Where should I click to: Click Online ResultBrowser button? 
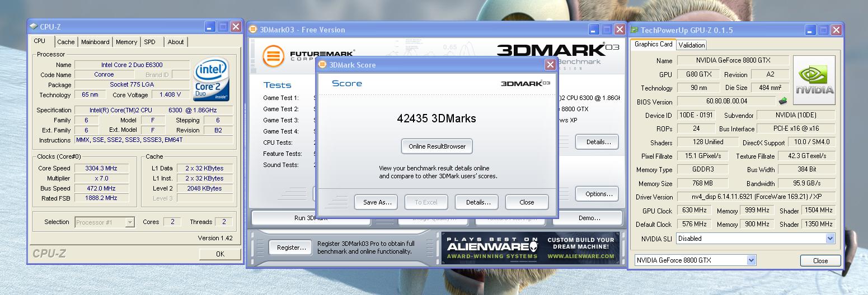(x=437, y=146)
